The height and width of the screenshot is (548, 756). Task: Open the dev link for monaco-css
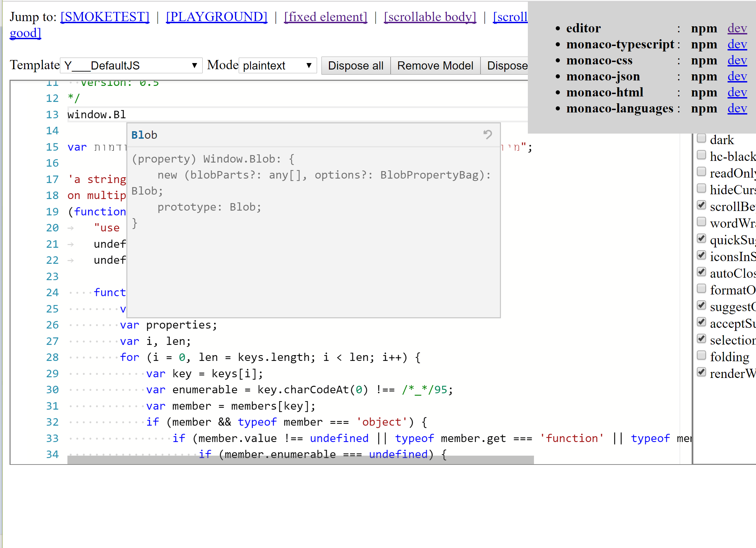[737, 60]
